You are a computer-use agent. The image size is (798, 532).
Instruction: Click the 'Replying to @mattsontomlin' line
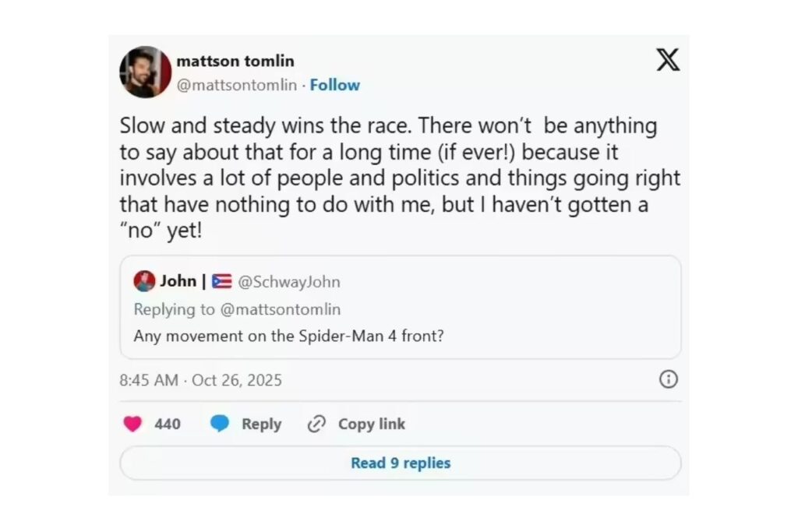(237, 309)
